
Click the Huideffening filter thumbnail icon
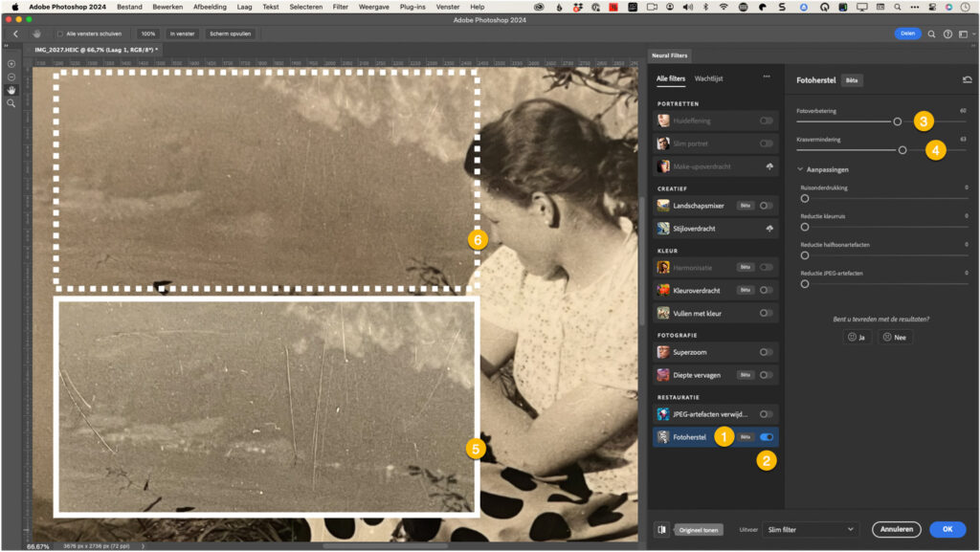coord(663,121)
